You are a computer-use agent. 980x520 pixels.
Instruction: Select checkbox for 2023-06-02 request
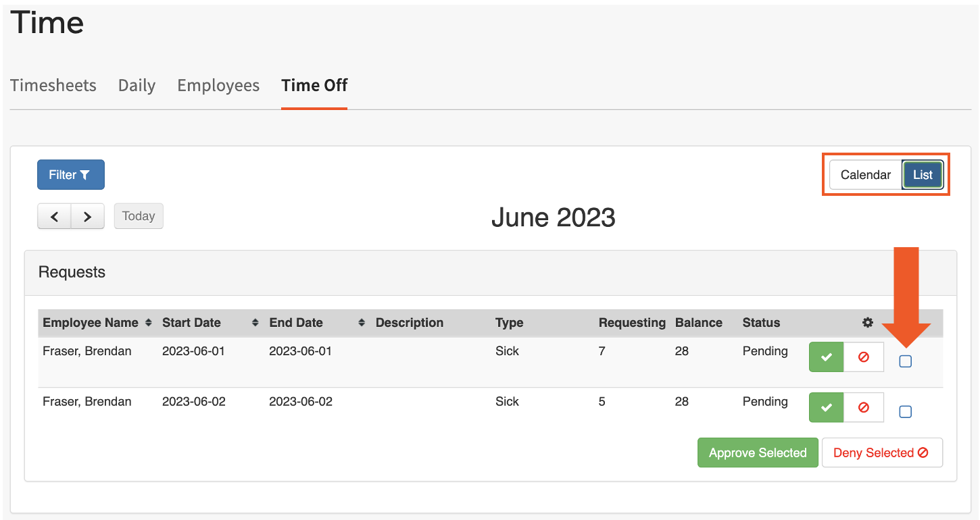click(x=906, y=412)
